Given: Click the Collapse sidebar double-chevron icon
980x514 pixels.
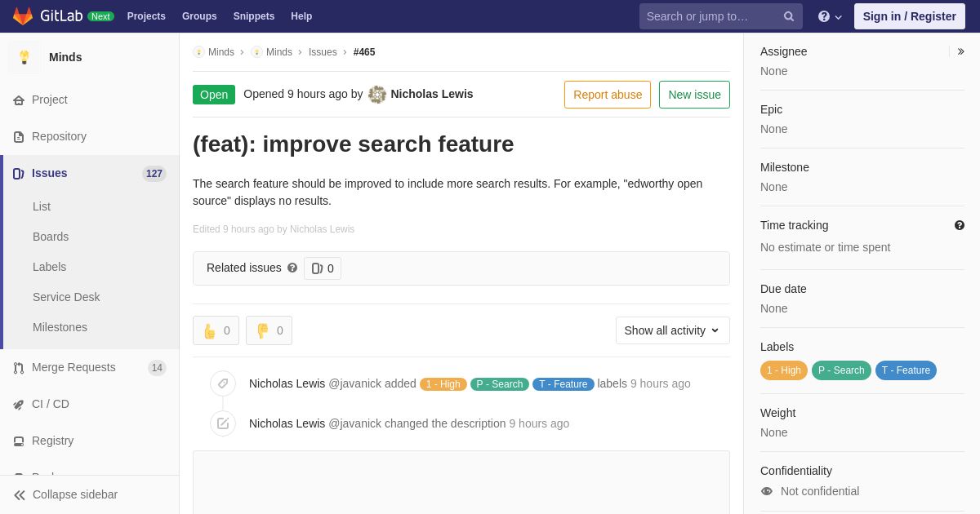Looking at the screenshot, I should point(20,495).
